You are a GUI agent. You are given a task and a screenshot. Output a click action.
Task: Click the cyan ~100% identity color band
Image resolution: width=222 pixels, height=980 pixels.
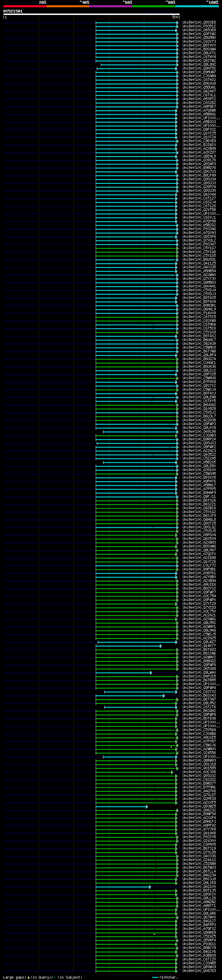click(197, 6)
